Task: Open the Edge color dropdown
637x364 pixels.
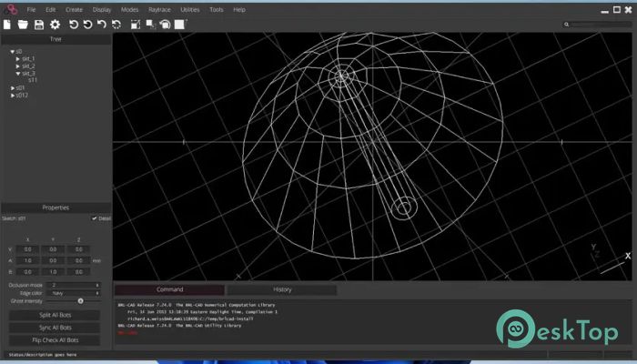Action: click(74, 293)
